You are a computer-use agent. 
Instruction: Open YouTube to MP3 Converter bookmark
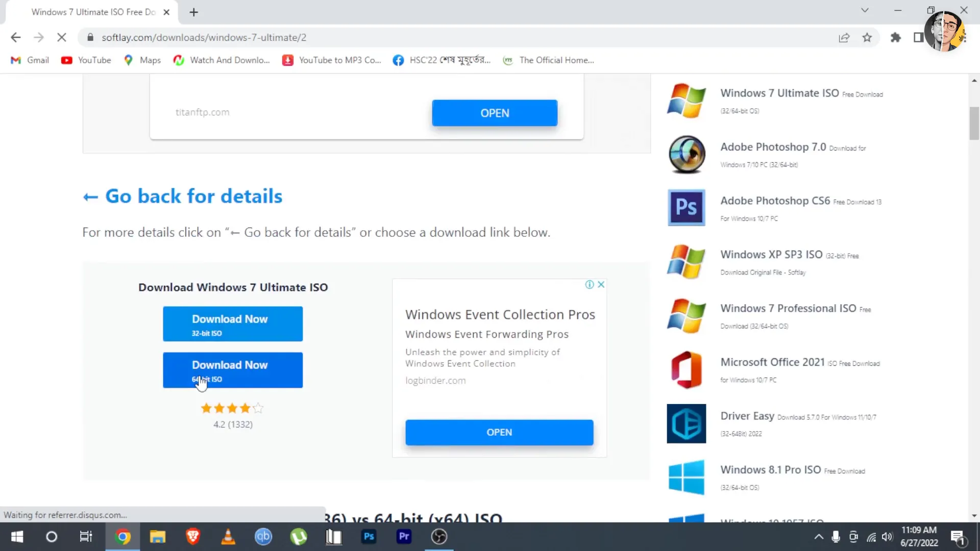pos(332,60)
